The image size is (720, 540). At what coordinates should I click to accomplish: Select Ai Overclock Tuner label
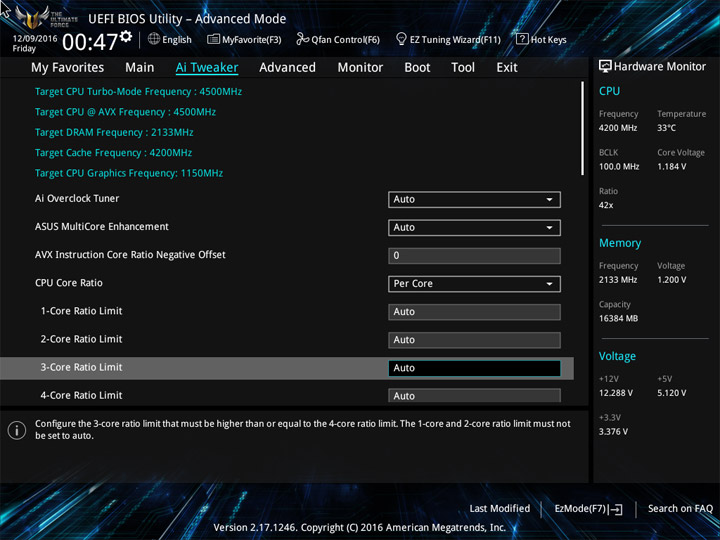pos(77,198)
